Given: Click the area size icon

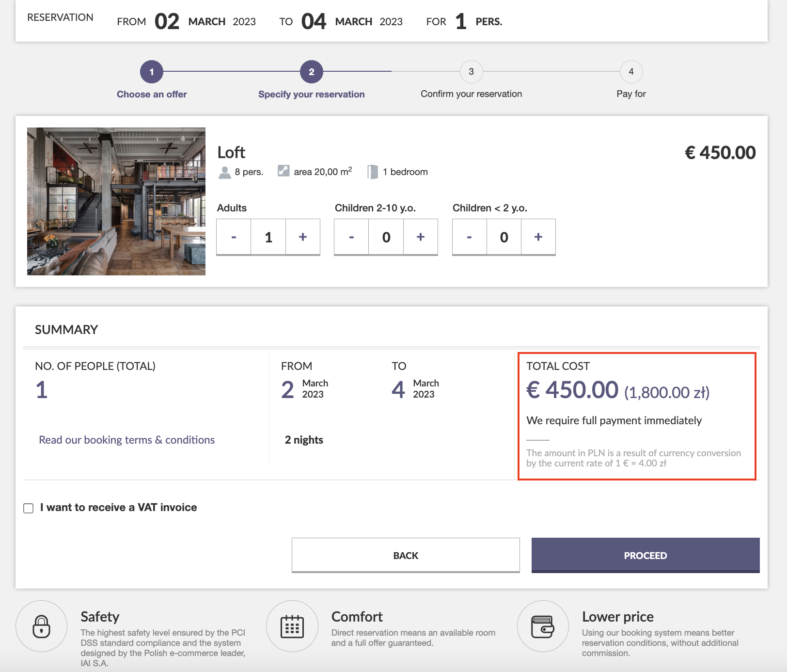Looking at the screenshot, I should click(x=283, y=171).
